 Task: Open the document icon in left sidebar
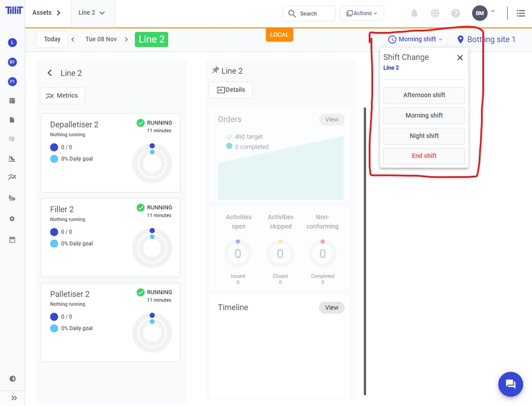pos(12,120)
